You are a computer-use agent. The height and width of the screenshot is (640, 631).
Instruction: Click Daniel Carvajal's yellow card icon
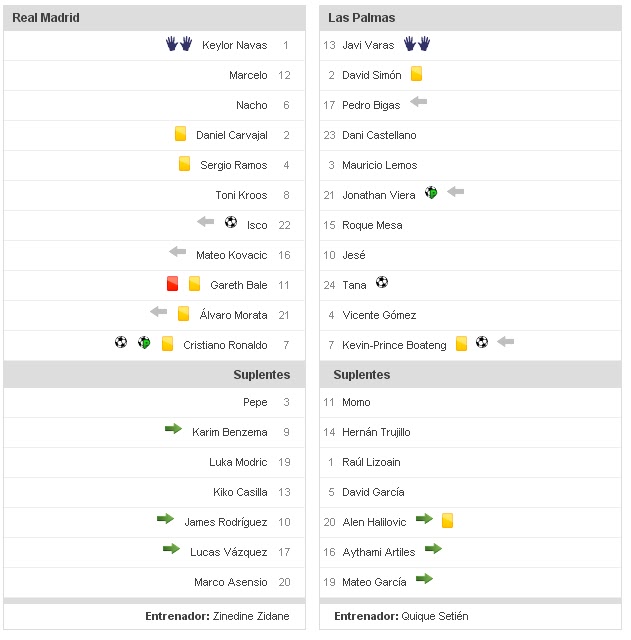tap(180, 134)
